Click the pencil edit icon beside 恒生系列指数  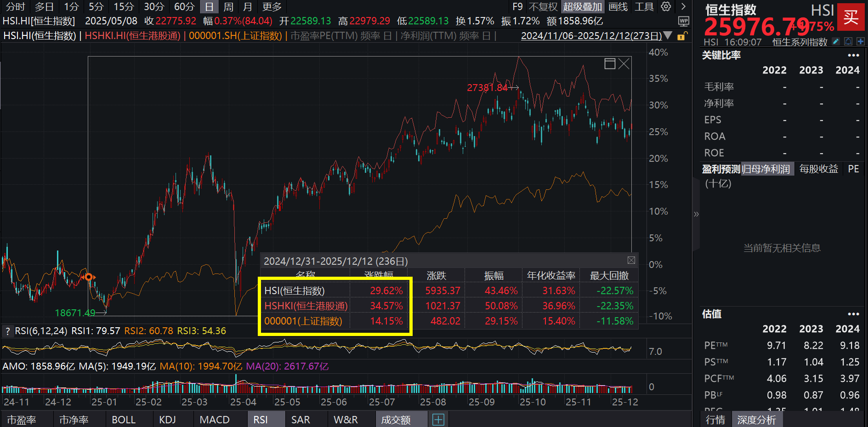[835, 41]
